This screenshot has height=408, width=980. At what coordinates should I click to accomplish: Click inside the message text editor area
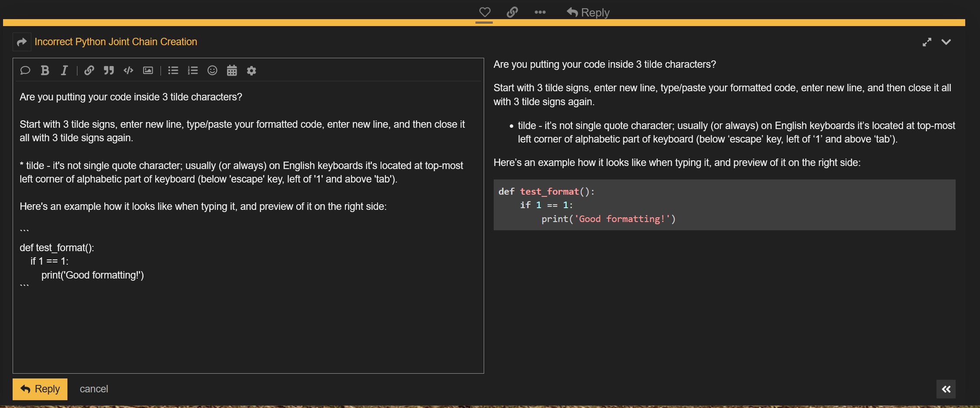click(x=248, y=326)
